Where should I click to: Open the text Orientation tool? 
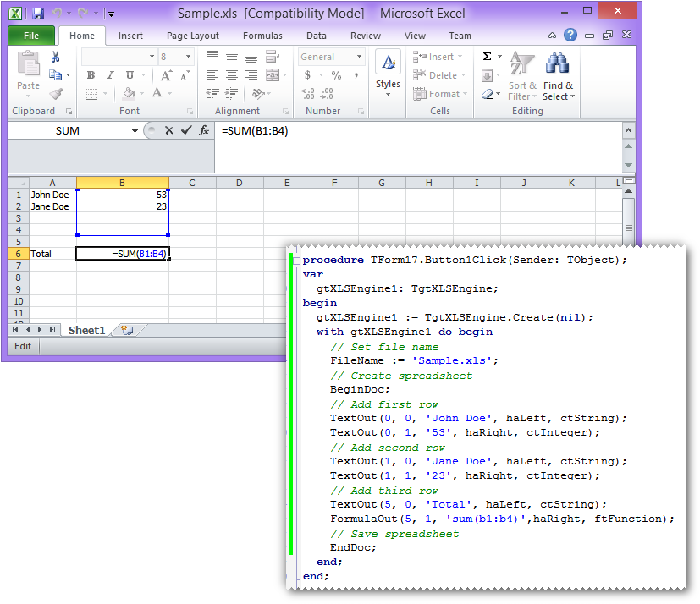tap(258, 93)
